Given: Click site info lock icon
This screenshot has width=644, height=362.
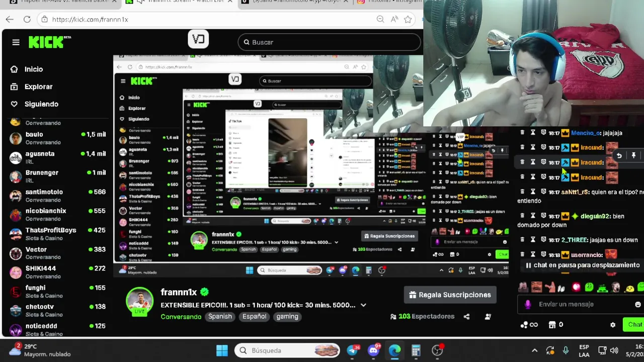Looking at the screenshot, I should (45, 19).
